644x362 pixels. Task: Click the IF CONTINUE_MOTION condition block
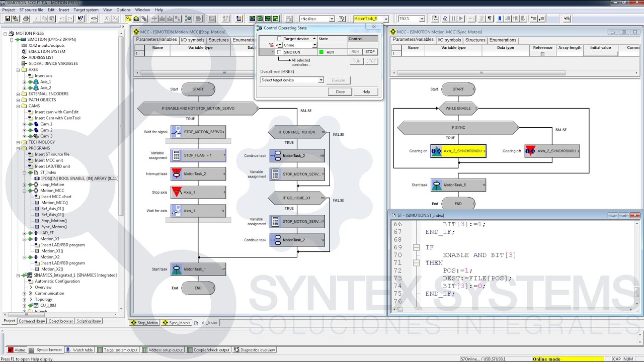(297, 132)
